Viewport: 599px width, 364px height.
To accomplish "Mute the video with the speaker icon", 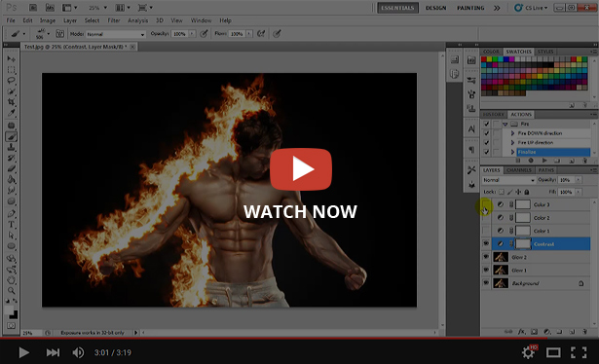I will [78, 352].
